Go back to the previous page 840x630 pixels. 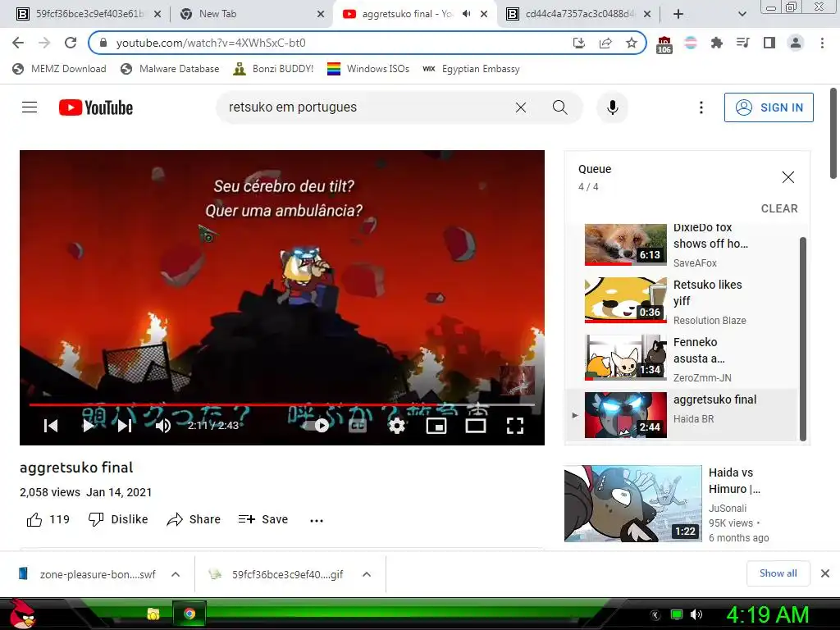[x=18, y=43]
